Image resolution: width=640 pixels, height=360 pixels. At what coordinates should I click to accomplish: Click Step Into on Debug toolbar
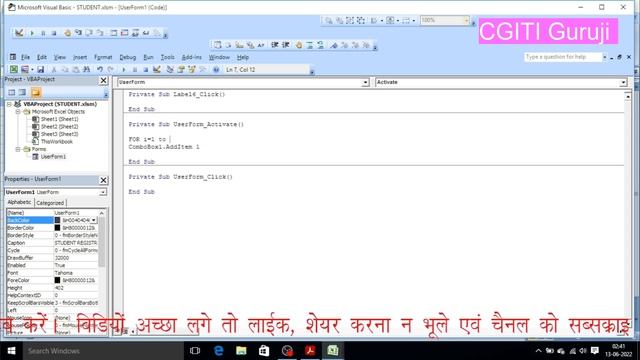(x=78, y=33)
